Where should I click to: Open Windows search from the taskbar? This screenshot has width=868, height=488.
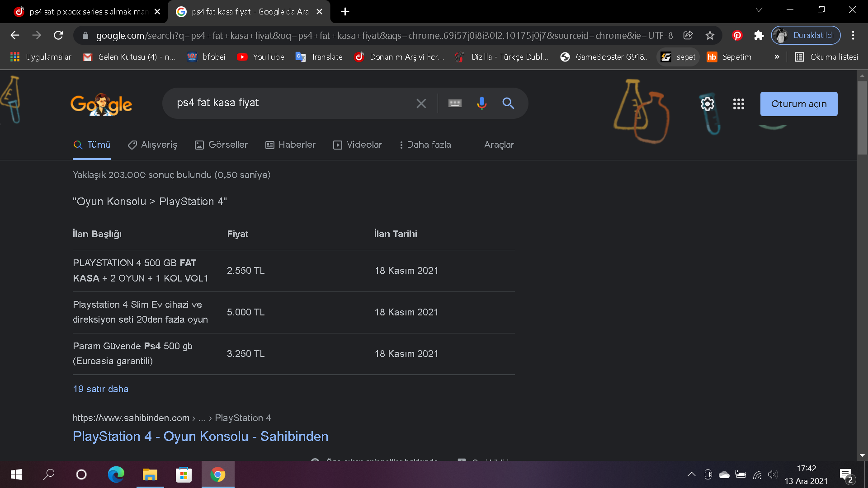49,474
